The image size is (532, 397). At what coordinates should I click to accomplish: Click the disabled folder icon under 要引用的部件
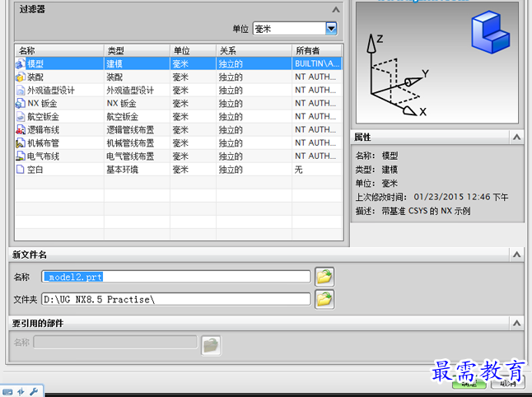[211, 345]
